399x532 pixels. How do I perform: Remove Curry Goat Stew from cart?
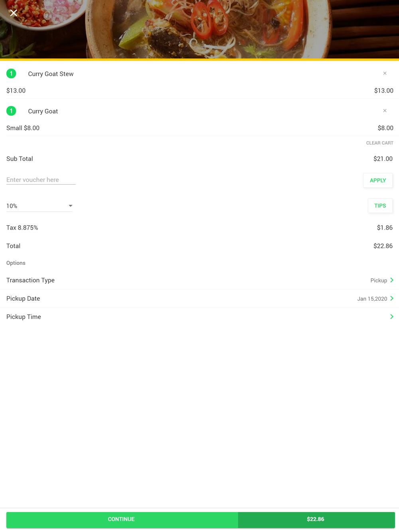pos(385,73)
